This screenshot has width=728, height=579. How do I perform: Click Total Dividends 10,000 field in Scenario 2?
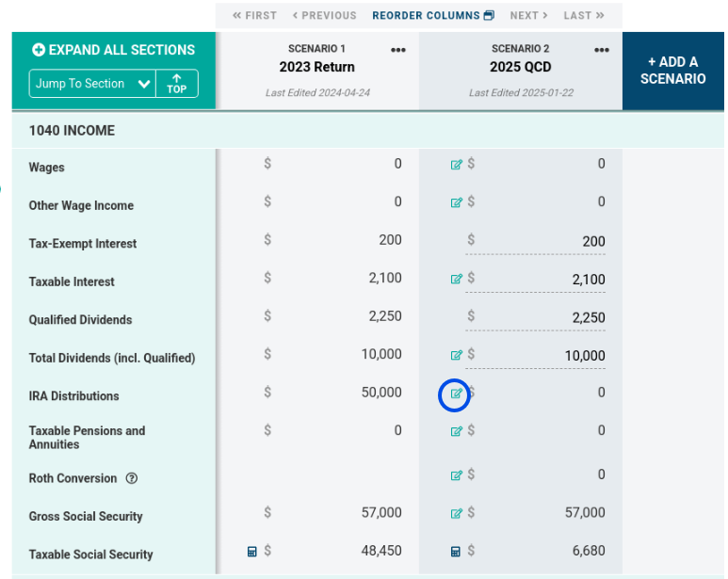pos(535,356)
